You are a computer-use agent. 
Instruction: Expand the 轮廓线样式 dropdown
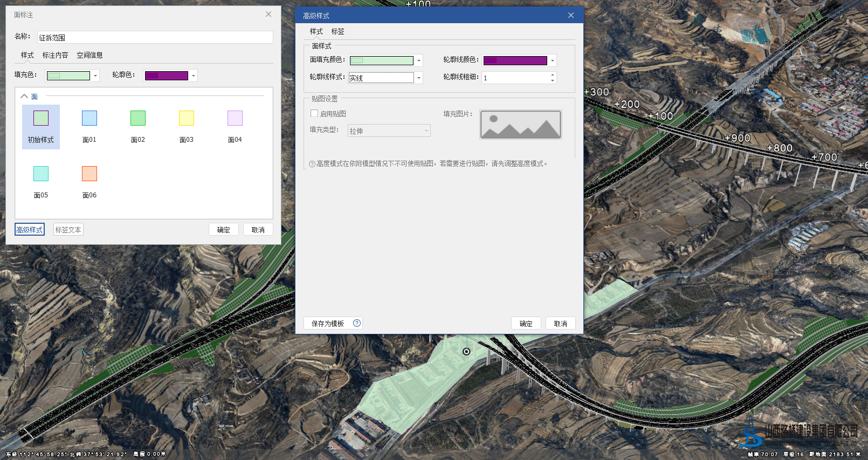419,78
